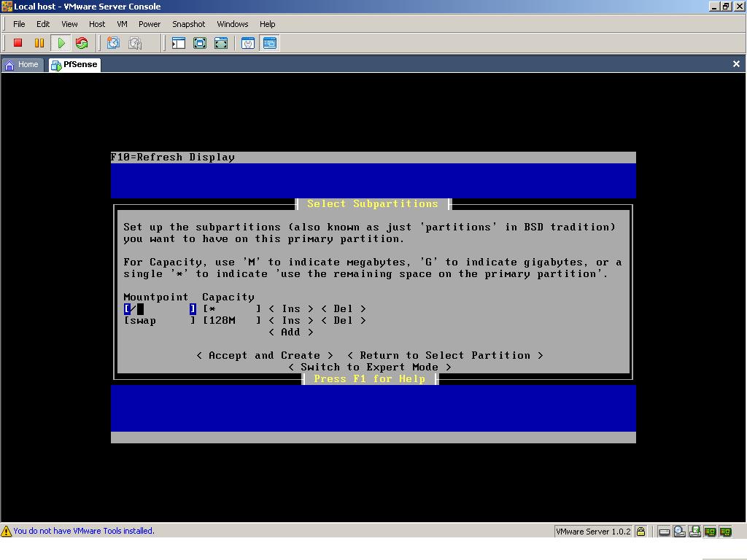
Task: Reset the virtual machine
Action: click(82, 43)
